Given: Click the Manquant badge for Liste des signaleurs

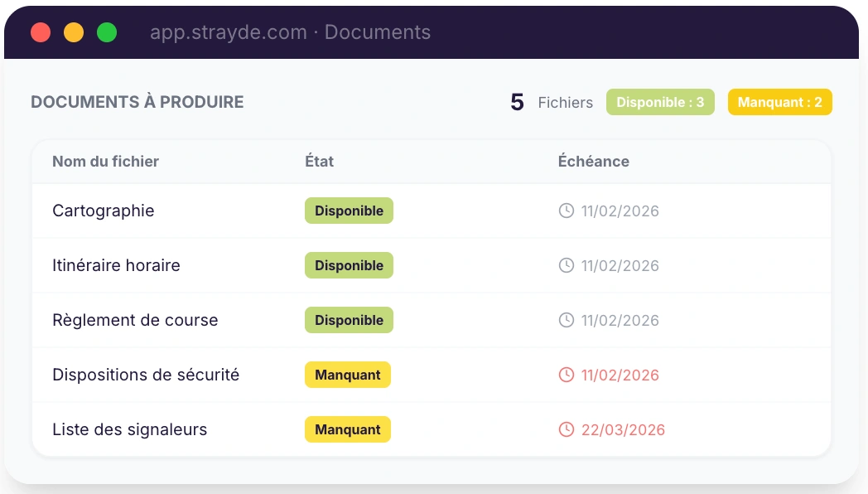Looking at the screenshot, I should 348,429.
